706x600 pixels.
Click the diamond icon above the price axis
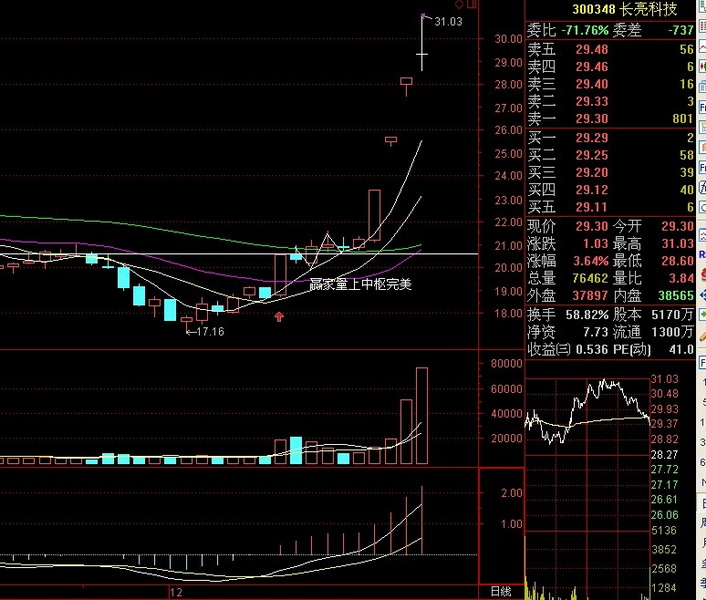pos(459,6)
